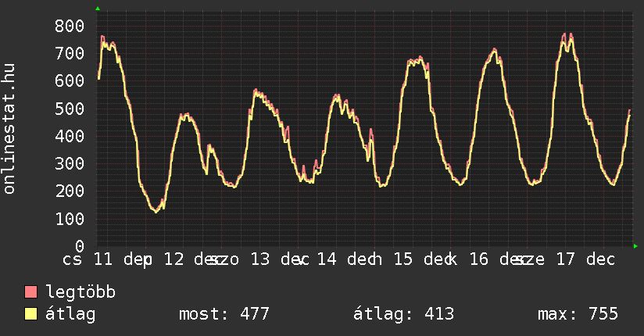Click the 100 label on the Y-axis
This screenshot has height=336, width=644.
tap(70, 219)
